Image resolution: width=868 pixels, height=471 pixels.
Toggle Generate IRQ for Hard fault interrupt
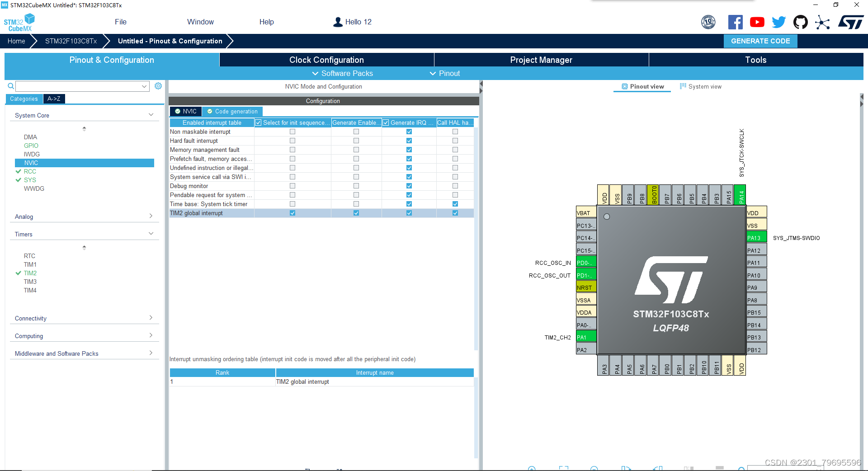point(409,141)
